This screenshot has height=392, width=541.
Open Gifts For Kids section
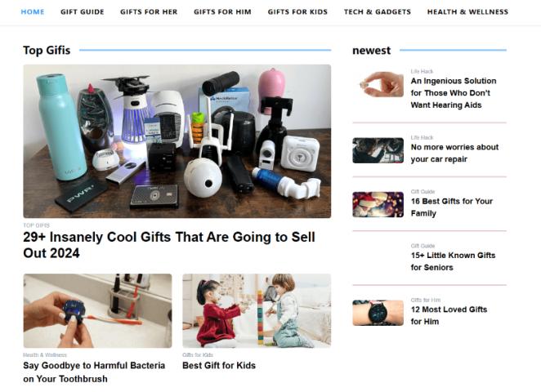(297, 11)
